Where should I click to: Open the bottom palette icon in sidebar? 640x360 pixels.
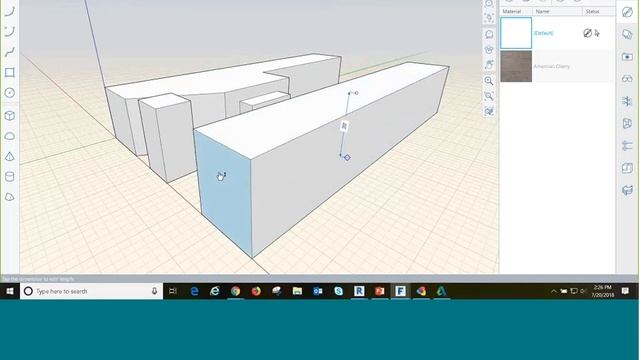point(627,190)
